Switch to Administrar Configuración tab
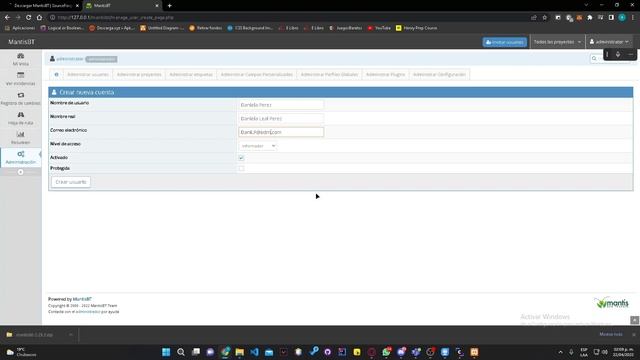Viewport: 640px width, 360px height. click(x=439, y=75)
